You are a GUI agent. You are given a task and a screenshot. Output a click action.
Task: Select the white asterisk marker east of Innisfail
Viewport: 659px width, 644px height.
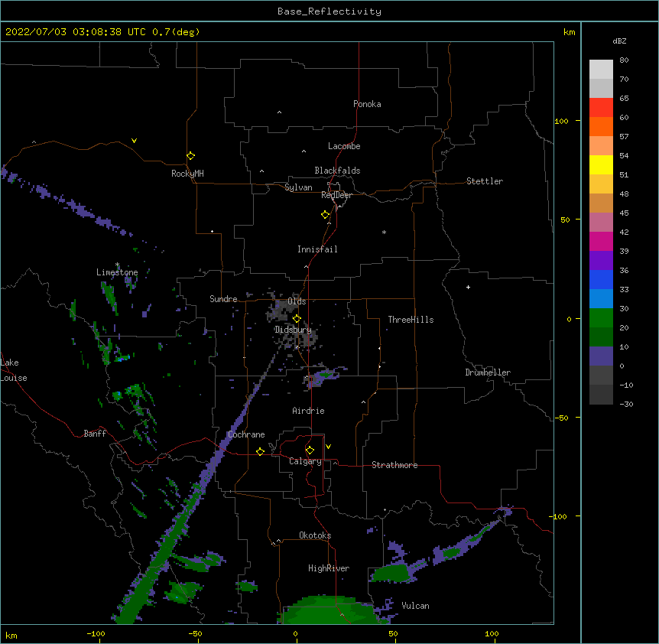click(x=384, y=232)
